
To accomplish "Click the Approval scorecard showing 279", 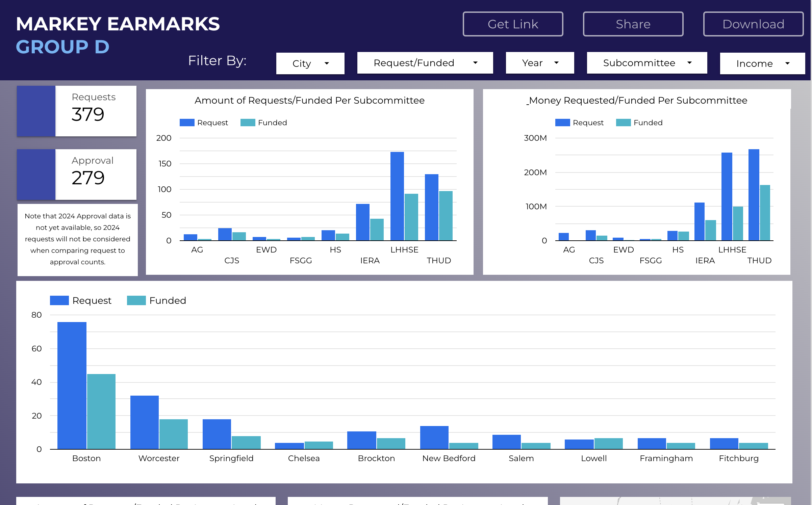I will (x=77, y=175).
